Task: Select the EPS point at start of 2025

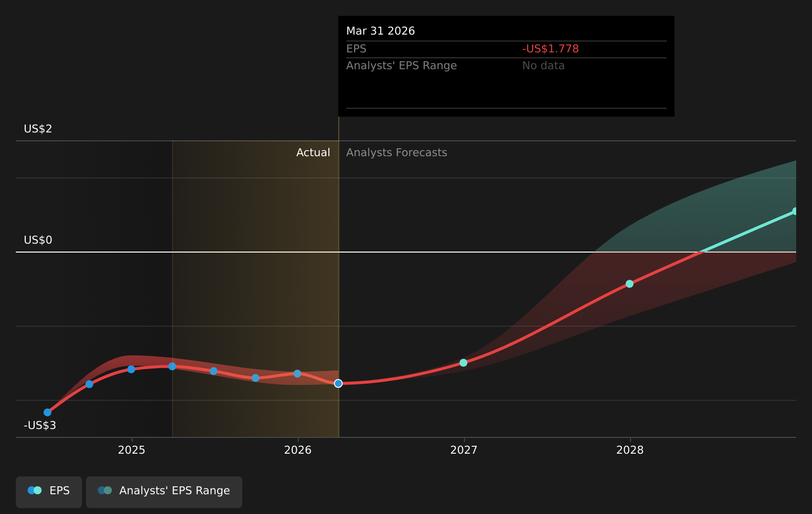Action: click(x=131, y=369)
